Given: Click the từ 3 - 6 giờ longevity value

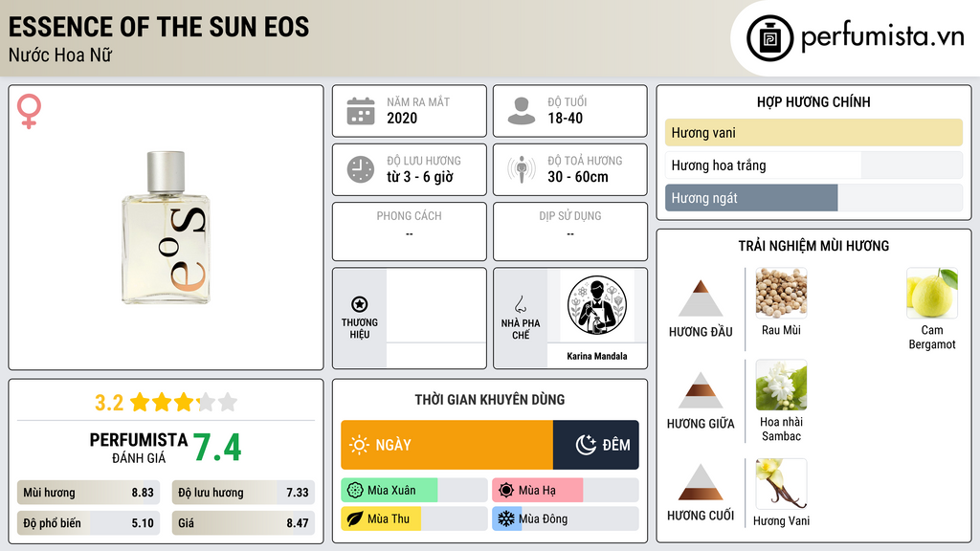Looking at the screenshot, I should 419,177.
